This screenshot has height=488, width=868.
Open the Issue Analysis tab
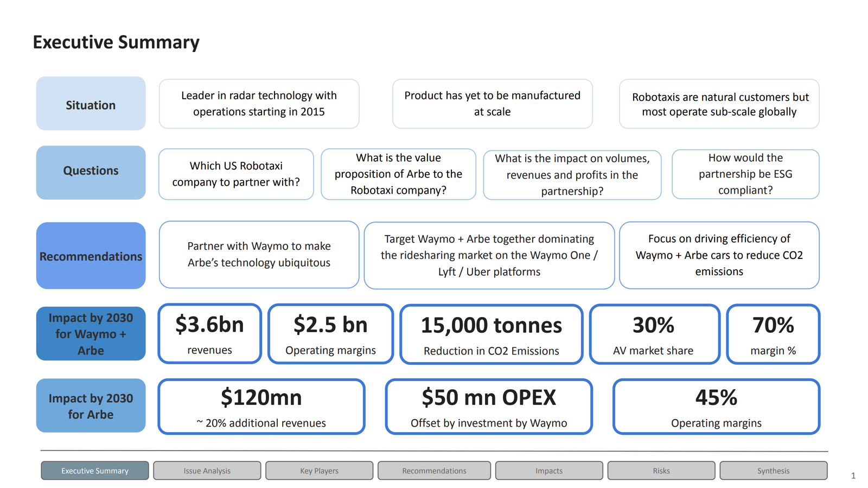pos(207,471)
